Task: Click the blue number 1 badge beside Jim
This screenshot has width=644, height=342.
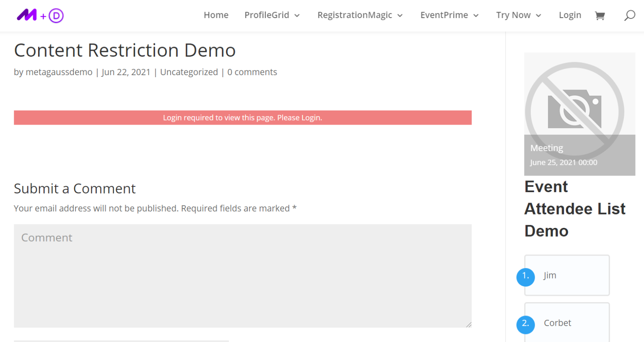Action: [525, 277]
